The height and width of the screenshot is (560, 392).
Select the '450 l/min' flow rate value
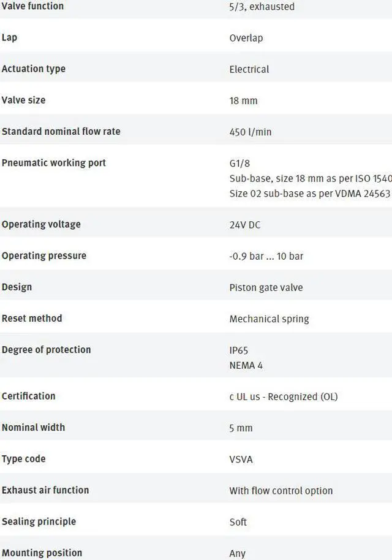click(x=250, y=132)
